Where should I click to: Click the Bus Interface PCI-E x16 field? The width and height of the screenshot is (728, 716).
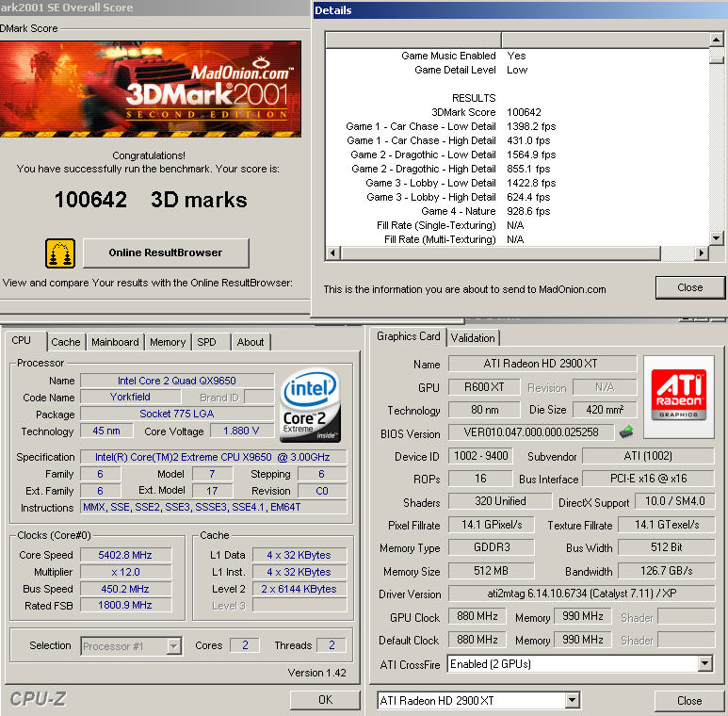point(648,479)
